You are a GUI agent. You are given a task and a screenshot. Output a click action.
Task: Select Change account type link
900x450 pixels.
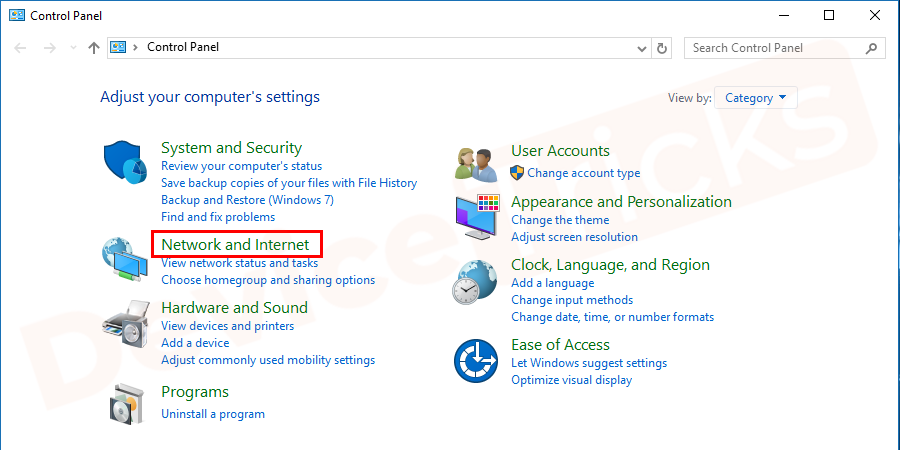[x=583, y=173]
